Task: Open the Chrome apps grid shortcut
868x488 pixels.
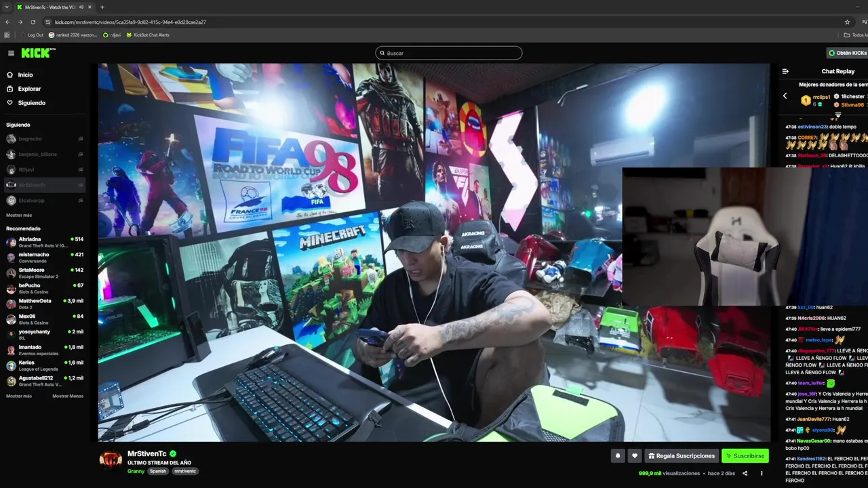Action: tap(7, 35)
